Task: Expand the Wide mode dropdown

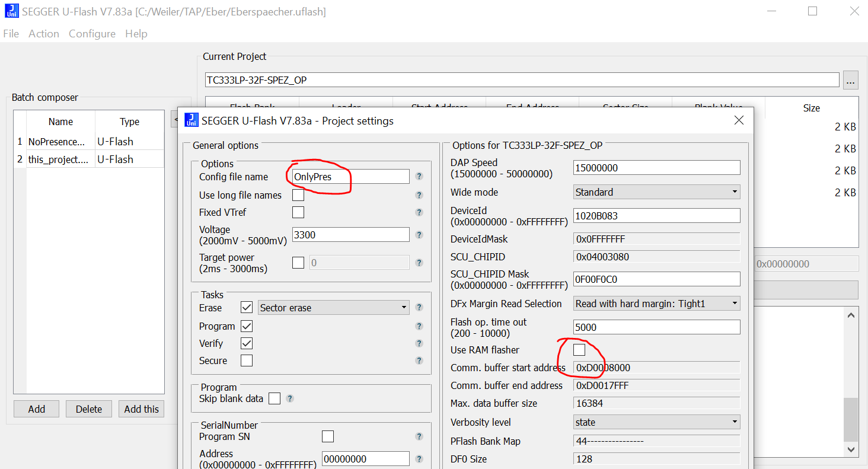Action: click(x=656, y=192)
